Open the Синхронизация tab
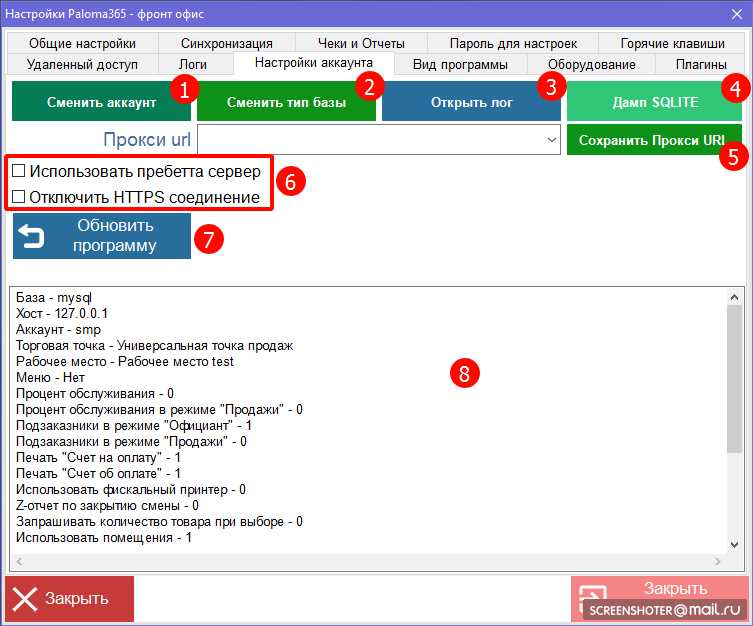753x626 pixels. pos(227,43)
